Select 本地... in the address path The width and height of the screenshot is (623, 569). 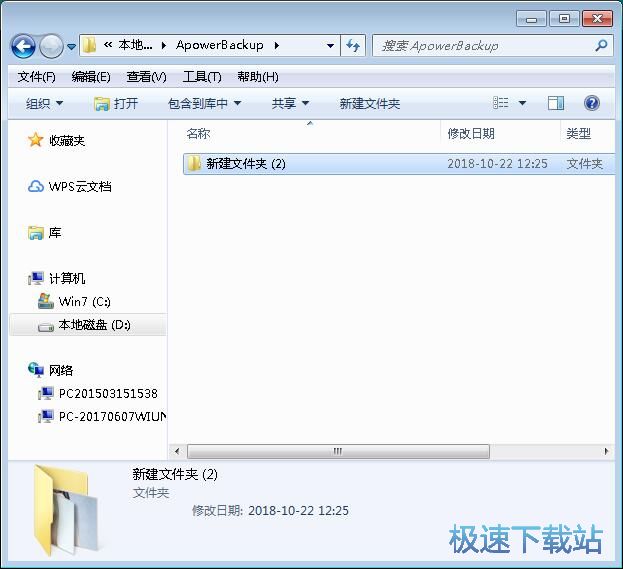[135, 45]
